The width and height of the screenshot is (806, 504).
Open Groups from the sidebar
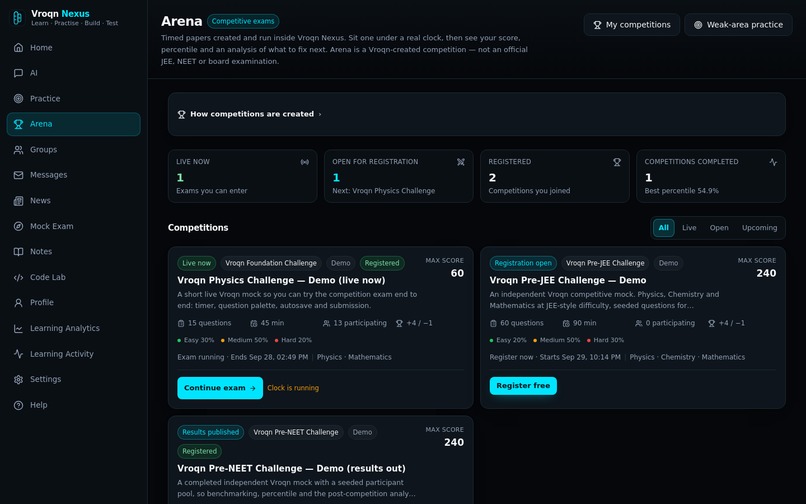click(74, 150)
